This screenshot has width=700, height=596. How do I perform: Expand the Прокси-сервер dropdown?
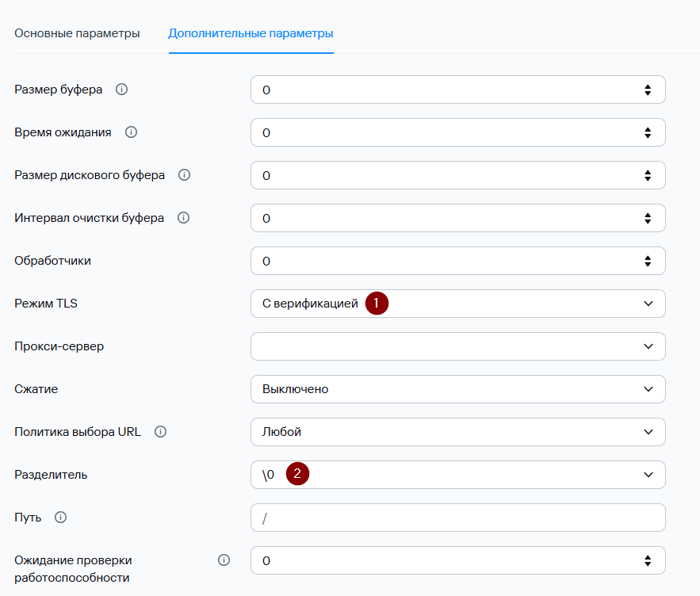(457, 346)
